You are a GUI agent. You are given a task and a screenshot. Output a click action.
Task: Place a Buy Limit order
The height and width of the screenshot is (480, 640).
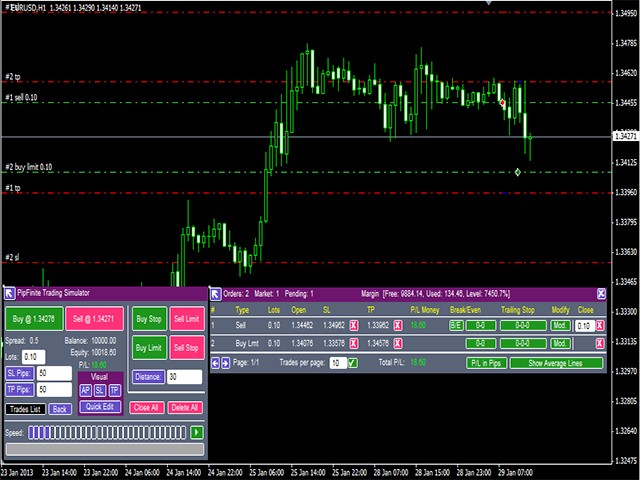click(x=149, y=348)
